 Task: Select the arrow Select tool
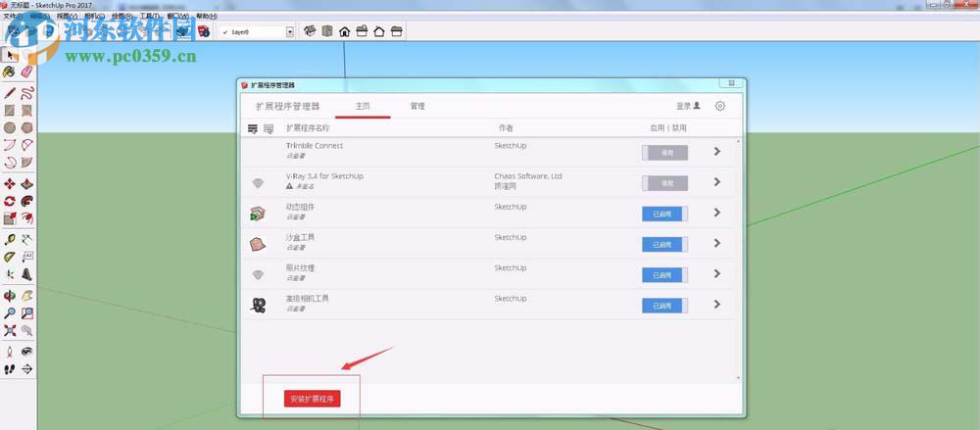click(10, 55)
